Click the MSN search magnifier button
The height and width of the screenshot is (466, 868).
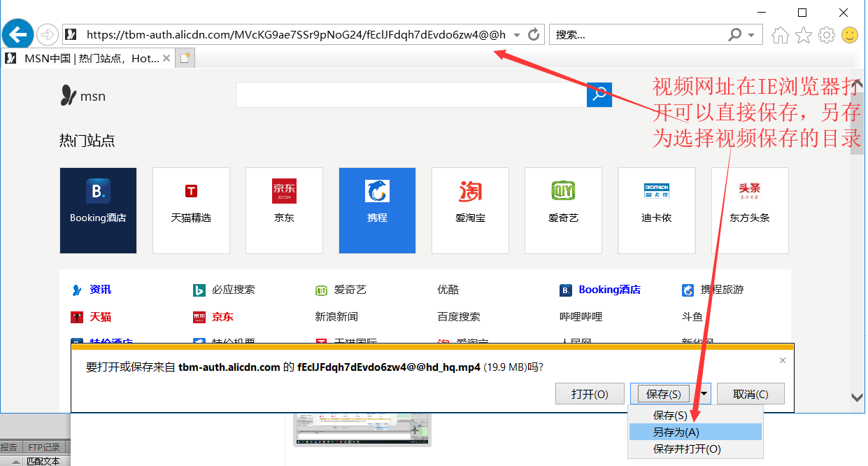pos(599,94)
